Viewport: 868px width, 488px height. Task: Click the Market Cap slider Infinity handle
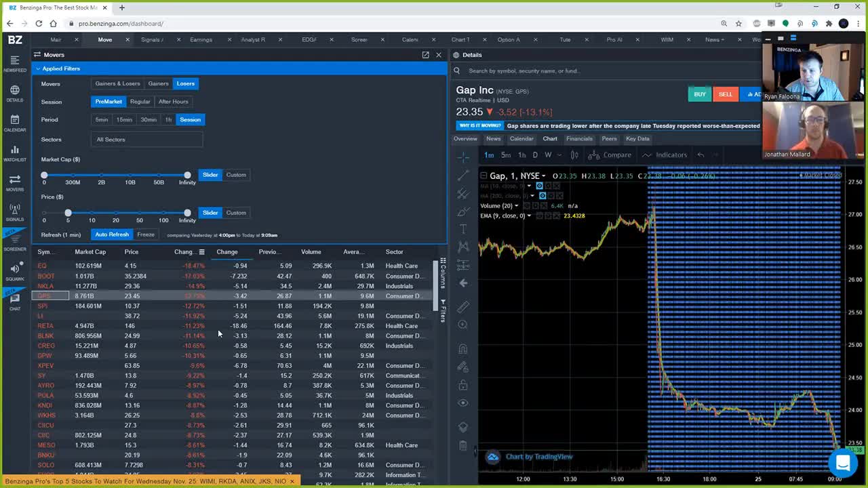point(187,175)
